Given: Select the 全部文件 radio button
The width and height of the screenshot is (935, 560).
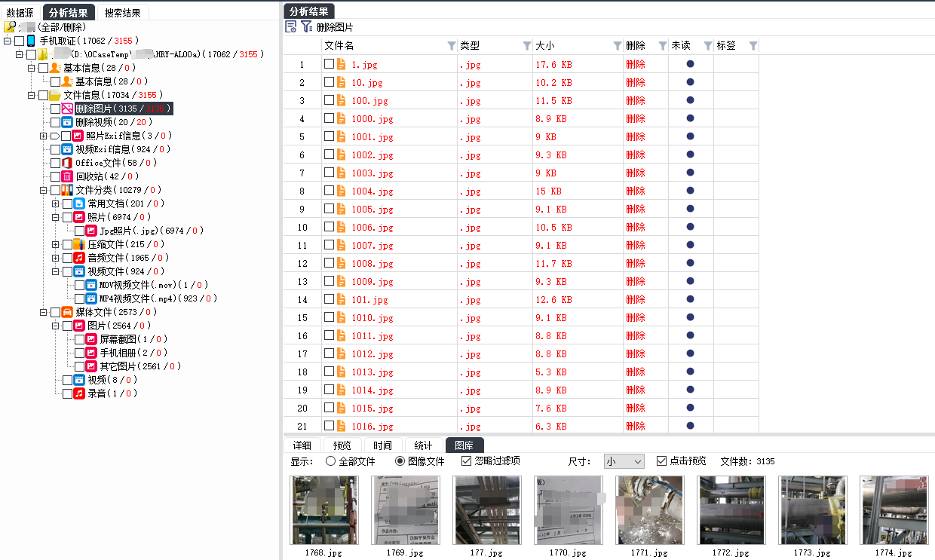Looking at the screenshot, I should [x=330, y=461].
